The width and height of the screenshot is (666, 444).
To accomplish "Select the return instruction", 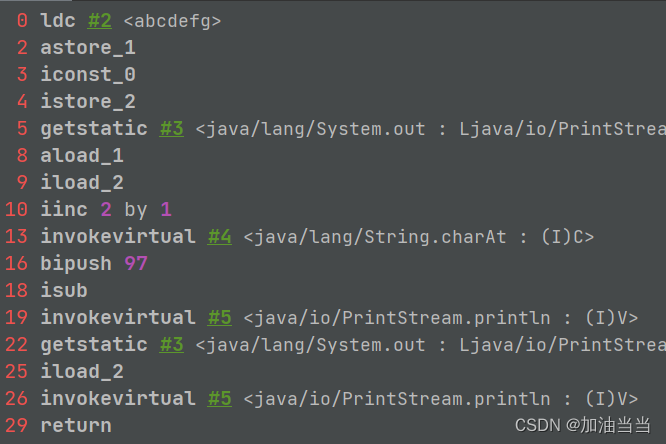I will pyautogui.click(x=76, y=425).
